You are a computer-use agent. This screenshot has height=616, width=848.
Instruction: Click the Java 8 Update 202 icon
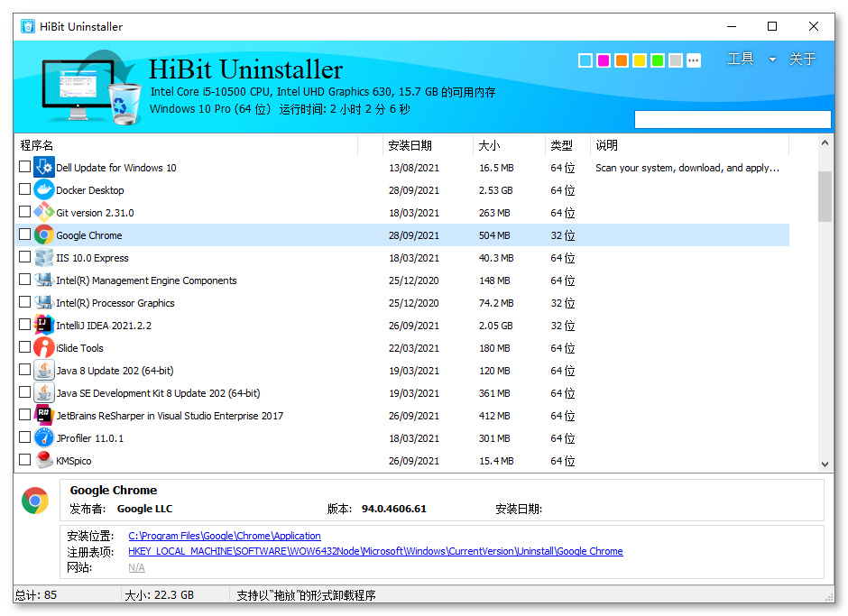click(x=44, y=370)
